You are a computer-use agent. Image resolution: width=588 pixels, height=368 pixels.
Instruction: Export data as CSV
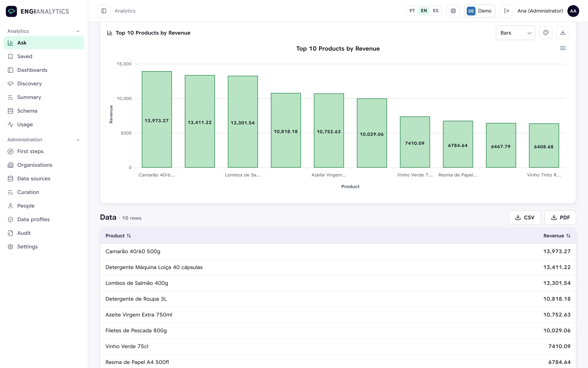tap(525, 218)
